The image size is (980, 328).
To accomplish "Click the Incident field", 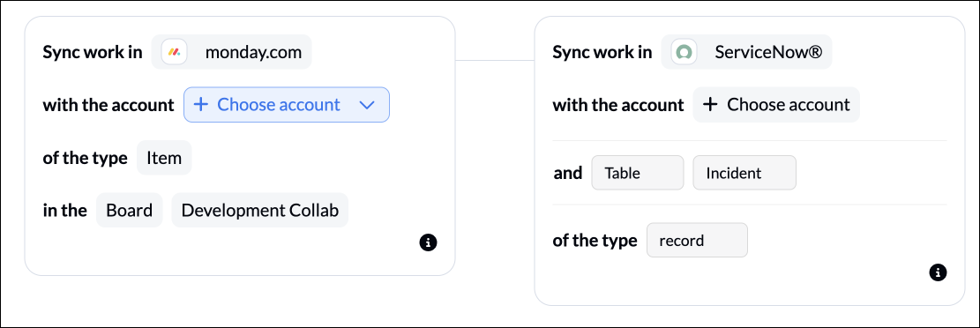I will 744,173.
